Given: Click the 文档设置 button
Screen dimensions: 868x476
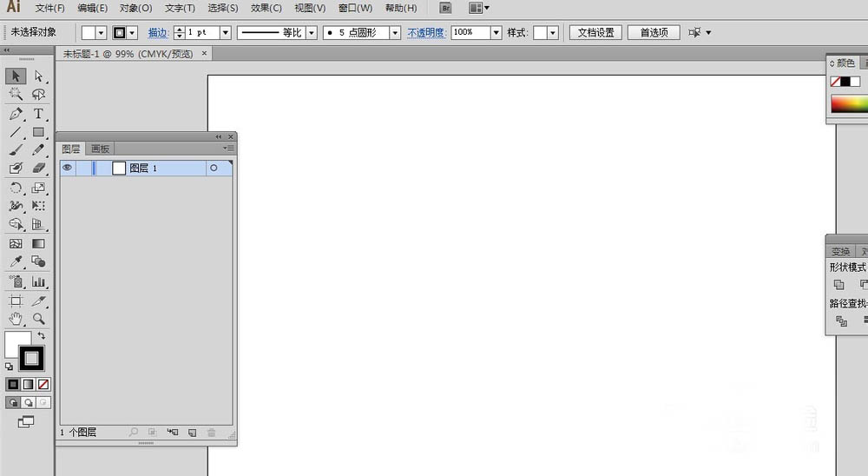Looking at the screenshot, I should (595, 32).
